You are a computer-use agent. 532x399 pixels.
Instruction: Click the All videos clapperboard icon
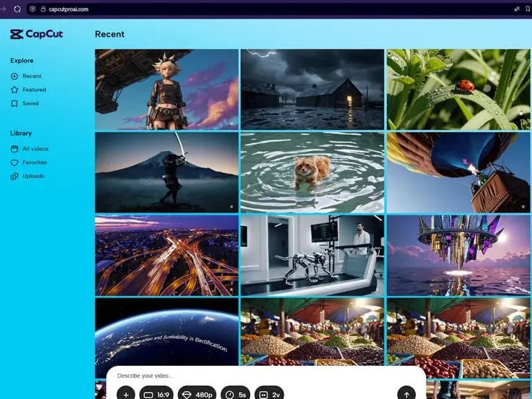pos(15,149)
